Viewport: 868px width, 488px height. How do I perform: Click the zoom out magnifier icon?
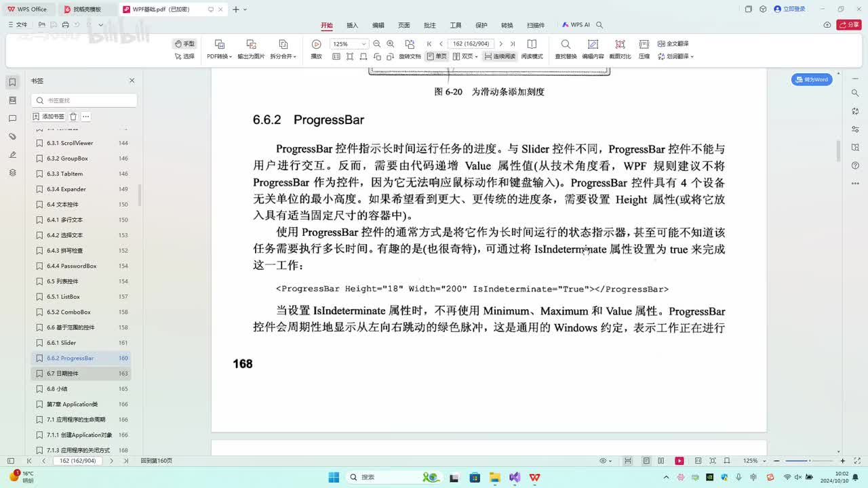click(x=376, y=43)
